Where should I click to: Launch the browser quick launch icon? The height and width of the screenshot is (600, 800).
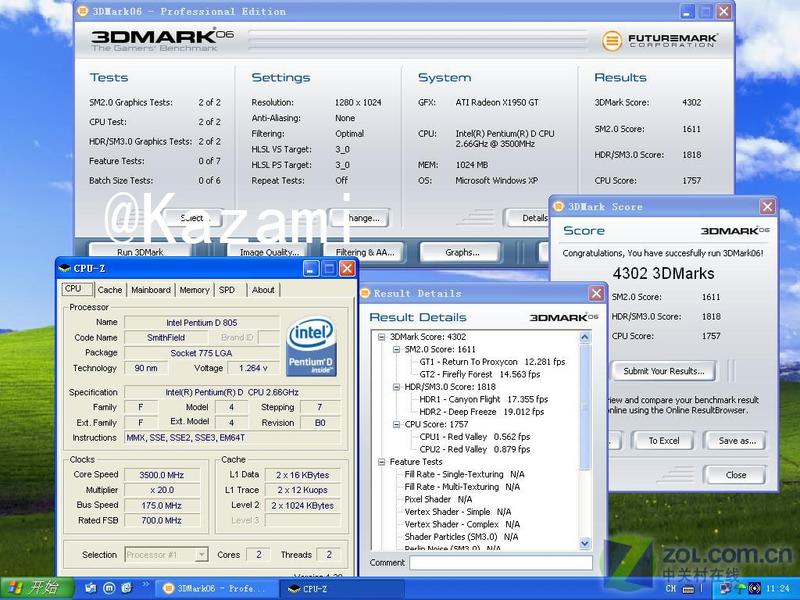(127, 588)
